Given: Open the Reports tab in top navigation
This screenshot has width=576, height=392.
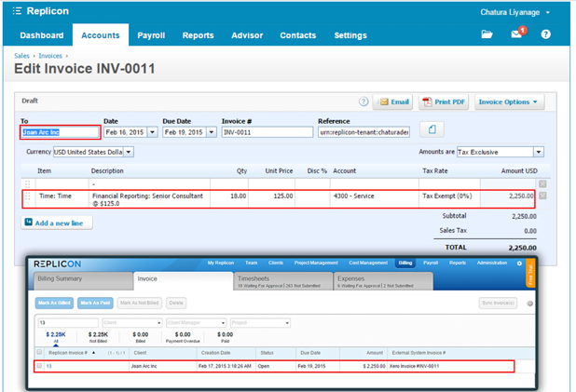Looking at the screenshot, I should click(x=198, y=35).
